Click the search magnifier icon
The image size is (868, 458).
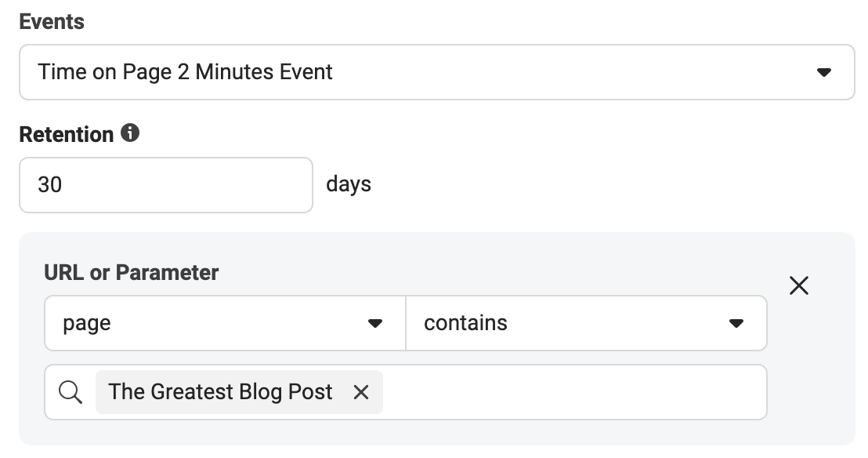pyautogui.click(x=71, y=392)
